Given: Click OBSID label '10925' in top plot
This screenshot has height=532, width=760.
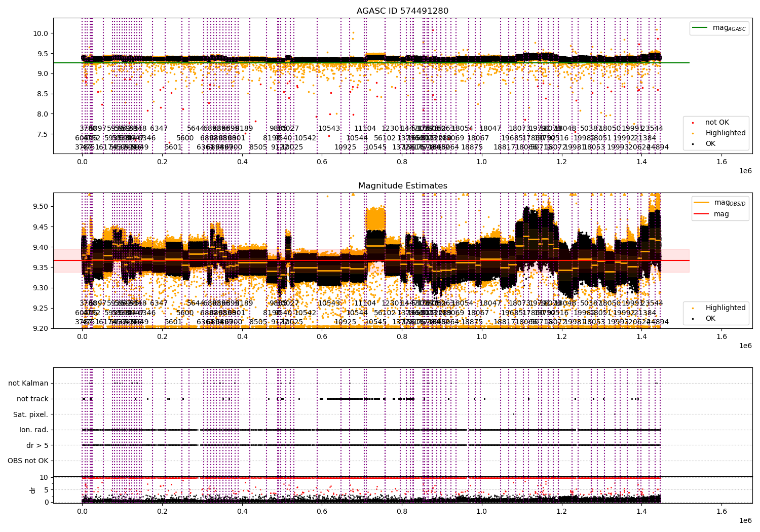Looking at the screenshot, I should pyautogui.click(x=345, y=147).
